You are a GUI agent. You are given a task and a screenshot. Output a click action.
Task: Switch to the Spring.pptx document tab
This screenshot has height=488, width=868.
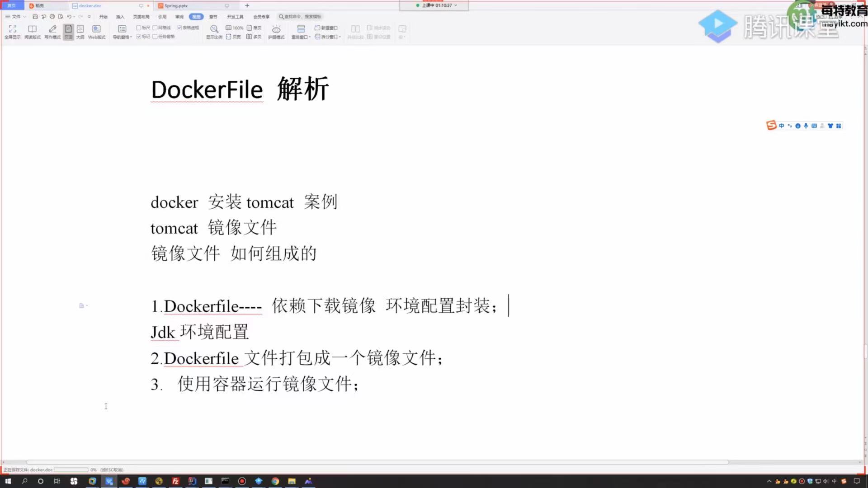click(176, 6)
